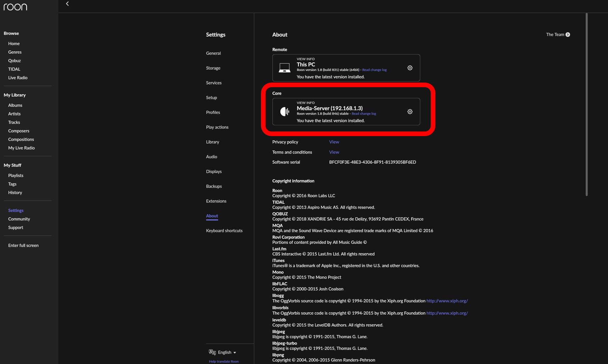Open Tags in My Stuff
The image size is (608, 364).
point(12,184)
